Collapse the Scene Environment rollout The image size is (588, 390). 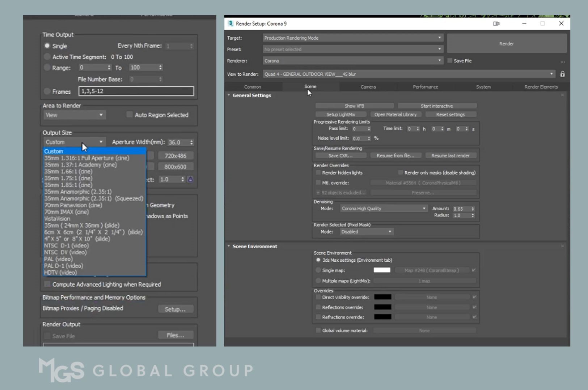(229, 246)
